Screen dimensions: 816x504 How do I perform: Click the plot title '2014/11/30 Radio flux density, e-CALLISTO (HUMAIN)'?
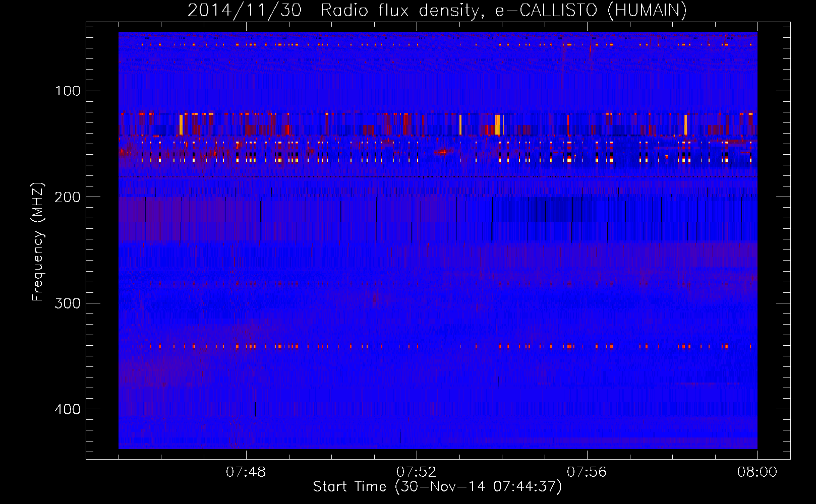pyautogui.click(x=437, y=10)
